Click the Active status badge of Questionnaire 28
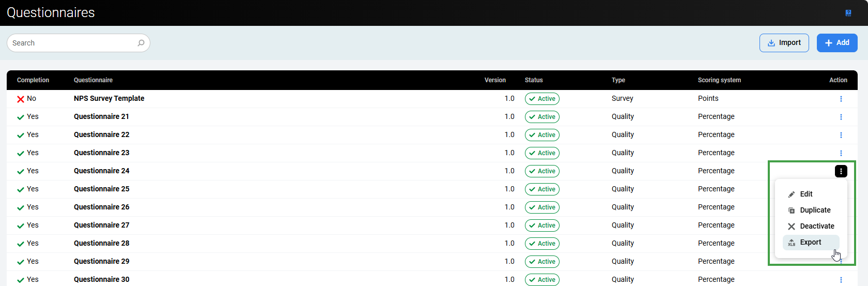The image size is (868, 286). pos(542,244)
